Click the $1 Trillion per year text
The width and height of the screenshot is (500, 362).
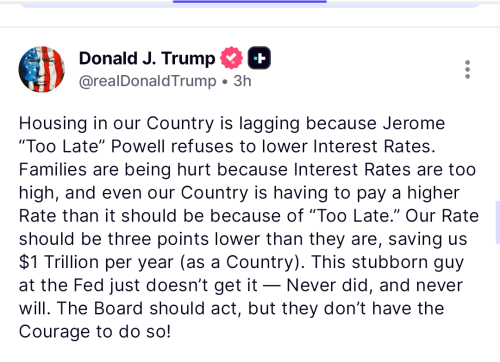96,262
